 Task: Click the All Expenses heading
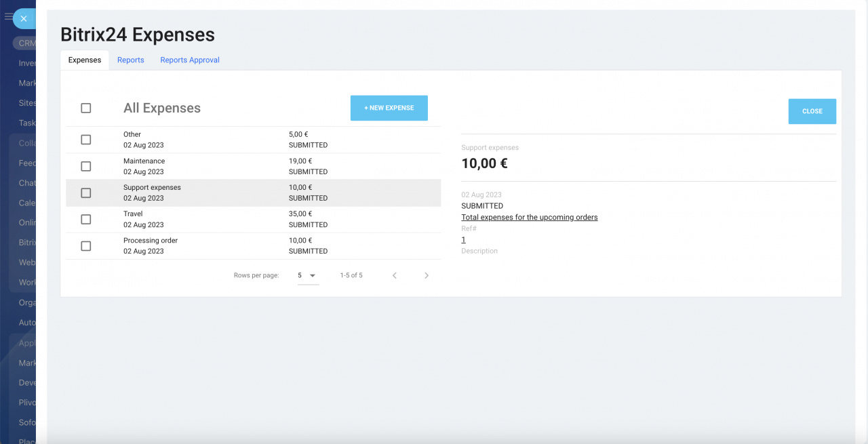click(x=162, y=108)
